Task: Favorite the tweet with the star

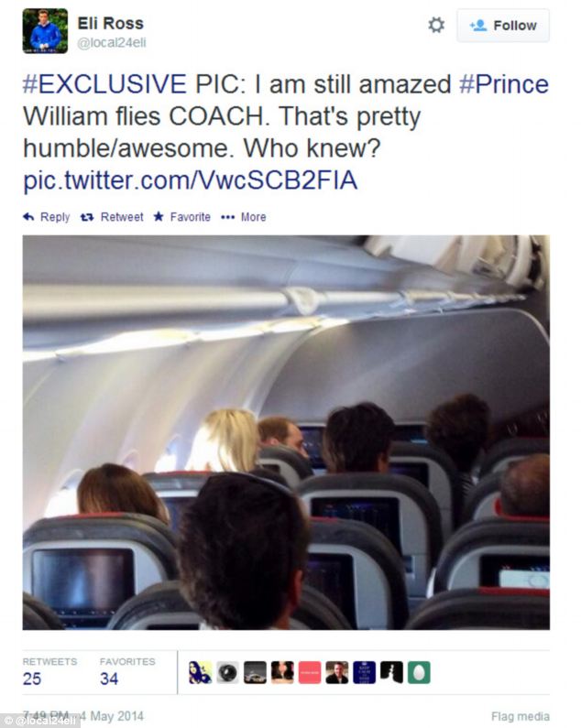Action: click(181, 217)
